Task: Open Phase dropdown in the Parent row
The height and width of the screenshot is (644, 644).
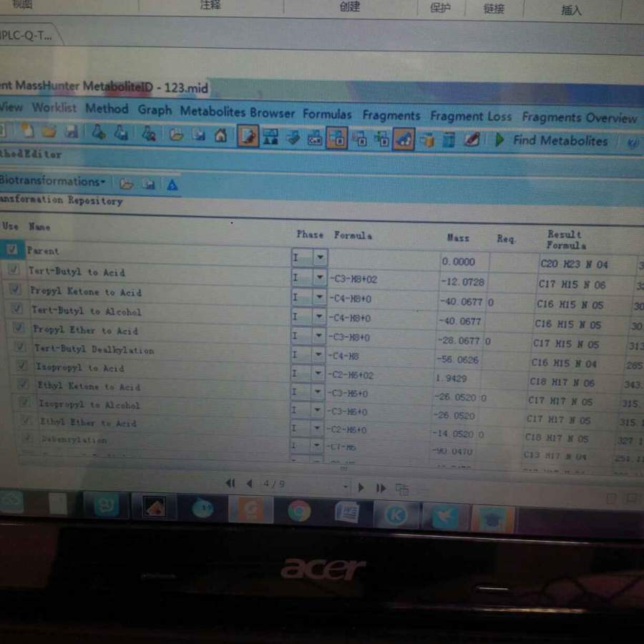Action: pos(320,258)
